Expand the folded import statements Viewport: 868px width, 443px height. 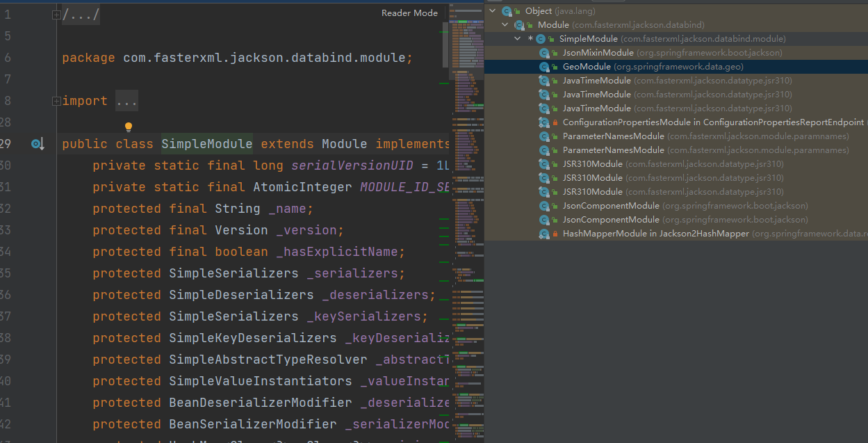point(56,101)
